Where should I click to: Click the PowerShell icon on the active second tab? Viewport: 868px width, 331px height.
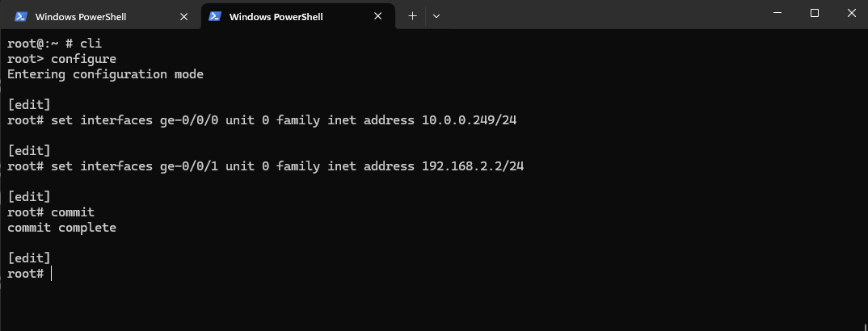[x=215, y=17]
